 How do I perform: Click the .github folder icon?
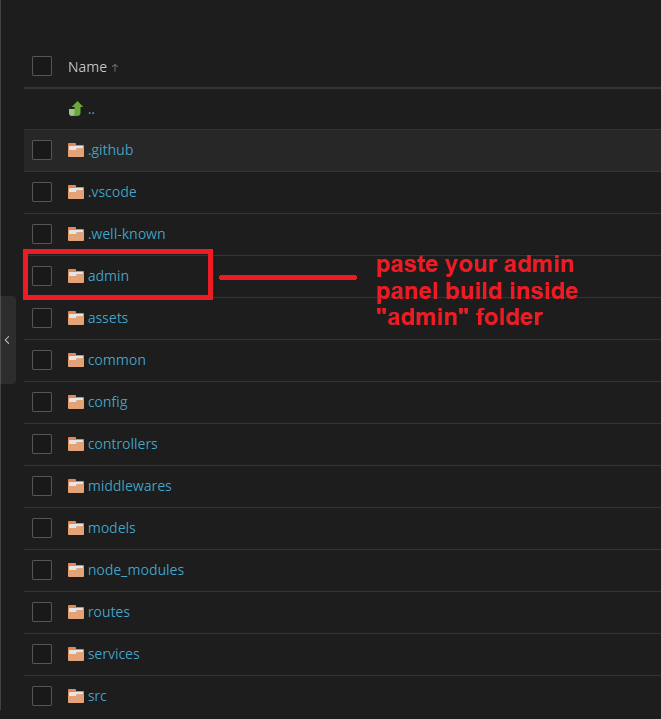pos(76,150)
